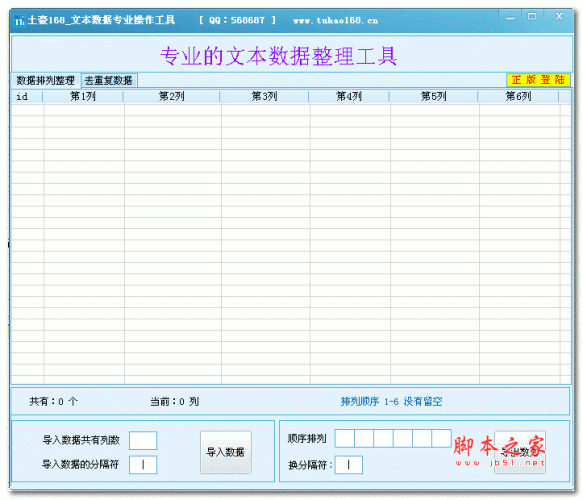Click the 共有：0 个 status text

tap(54, 401)
